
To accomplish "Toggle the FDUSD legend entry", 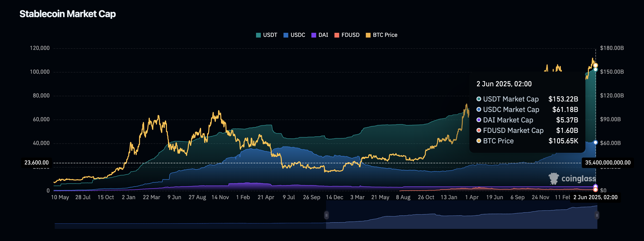I will [347, 35].
